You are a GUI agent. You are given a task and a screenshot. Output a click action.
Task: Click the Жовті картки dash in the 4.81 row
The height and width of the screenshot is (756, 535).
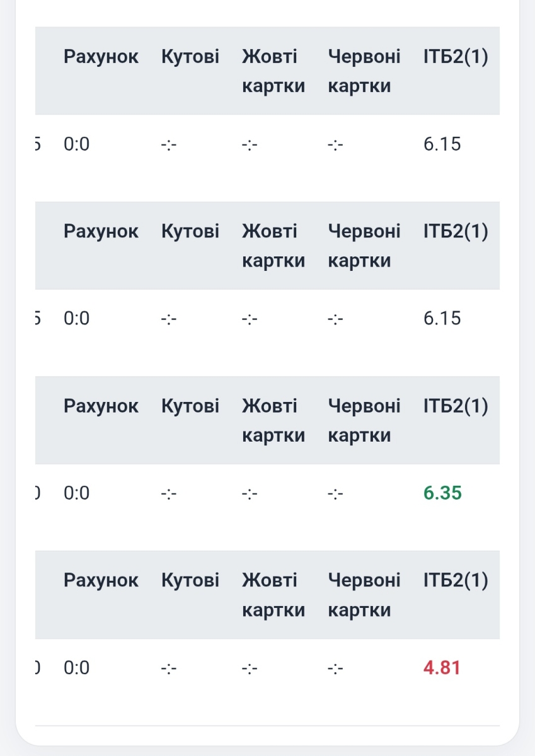click(x=250, y=667)
